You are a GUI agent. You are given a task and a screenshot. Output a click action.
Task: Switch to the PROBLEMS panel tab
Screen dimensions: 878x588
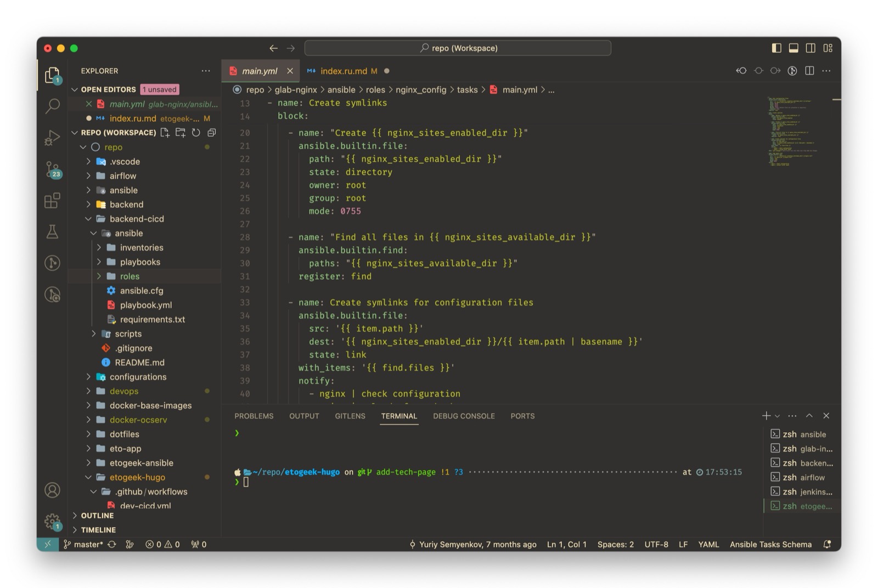point(254,416)
